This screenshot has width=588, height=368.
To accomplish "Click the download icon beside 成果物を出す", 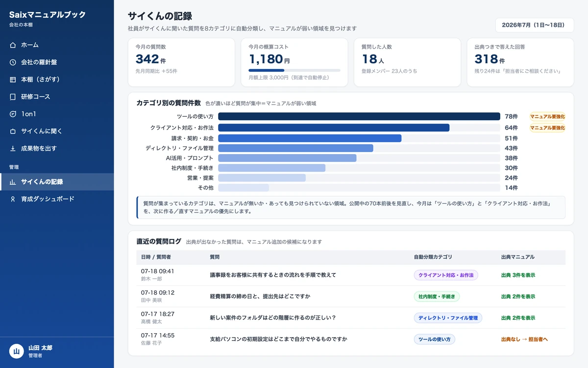I will click(13, 149).
